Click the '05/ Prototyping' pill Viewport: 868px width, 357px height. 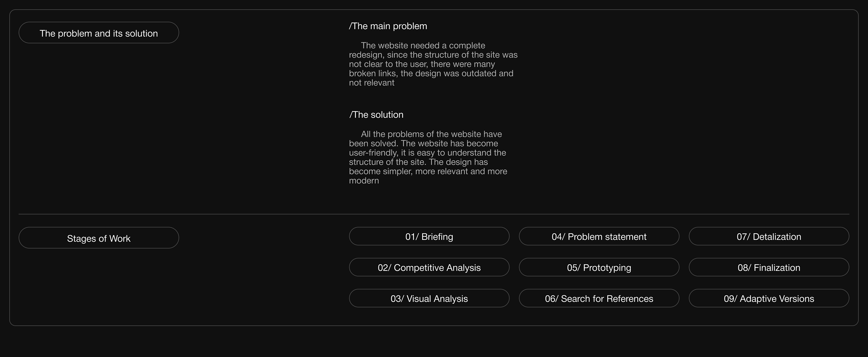click(x=599, y=267)
